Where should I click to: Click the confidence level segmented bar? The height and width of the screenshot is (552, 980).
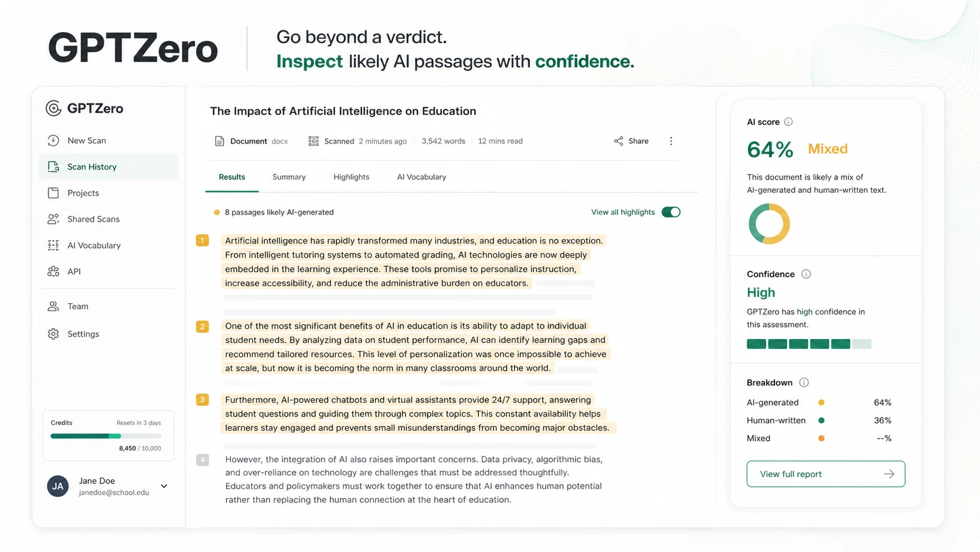(x=809, y=344)
